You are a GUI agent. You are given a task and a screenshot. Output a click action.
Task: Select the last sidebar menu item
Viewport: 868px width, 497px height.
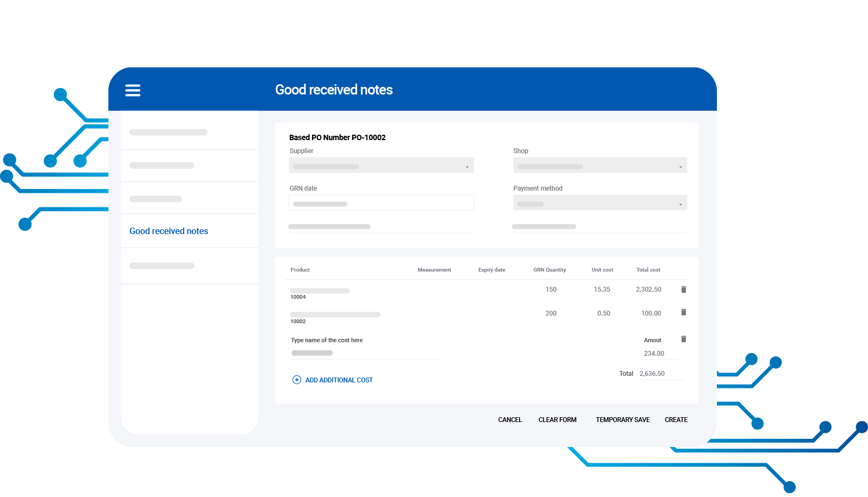tap(162, 266)
